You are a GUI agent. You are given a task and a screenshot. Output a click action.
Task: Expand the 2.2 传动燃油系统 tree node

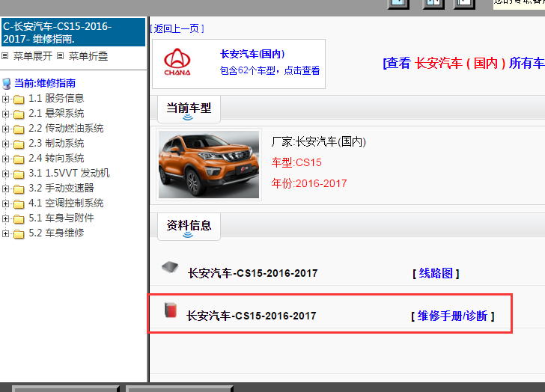5,129
